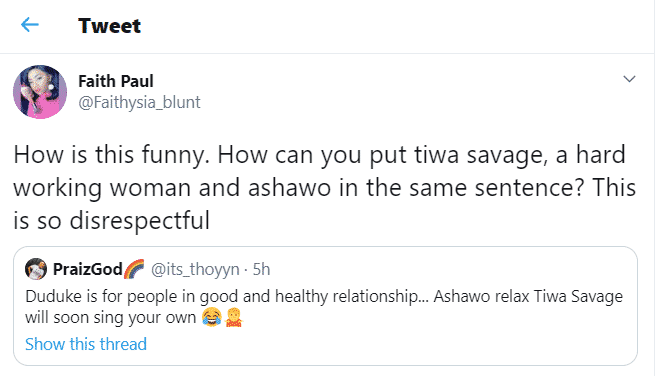Click the line 'working woman and ashawo'

[325, 187]
